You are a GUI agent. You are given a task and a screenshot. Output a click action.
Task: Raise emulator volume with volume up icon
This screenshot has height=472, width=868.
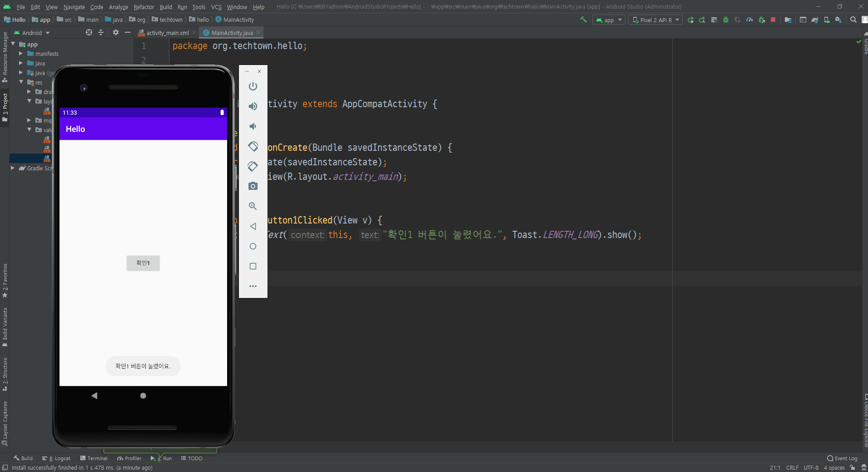pyautogui.click(x=253, y=106)
